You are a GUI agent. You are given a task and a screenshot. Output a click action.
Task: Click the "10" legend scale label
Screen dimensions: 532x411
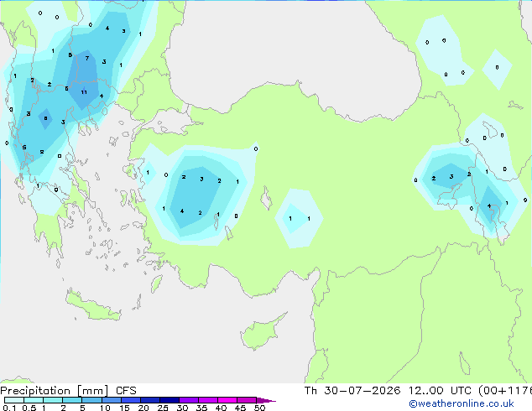[105, 408]
